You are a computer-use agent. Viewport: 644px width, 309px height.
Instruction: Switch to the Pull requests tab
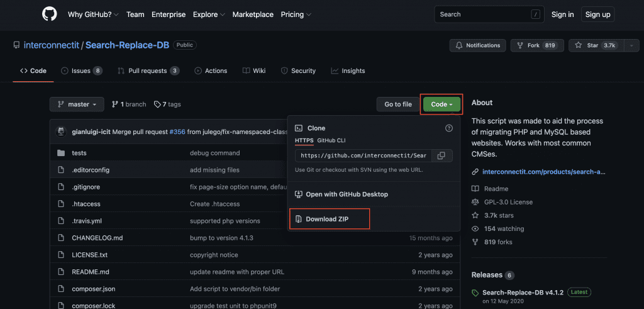click(x=148, y=70)
